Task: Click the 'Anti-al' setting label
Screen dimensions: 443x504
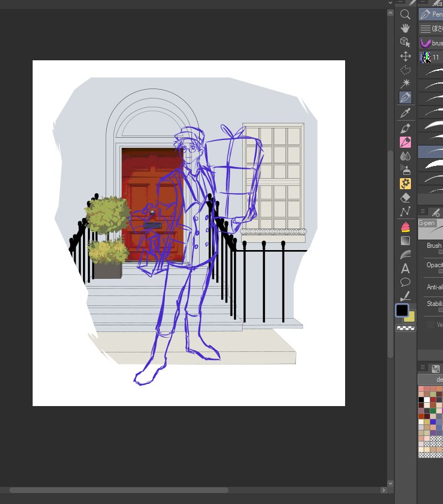Action: coord(435,287)
